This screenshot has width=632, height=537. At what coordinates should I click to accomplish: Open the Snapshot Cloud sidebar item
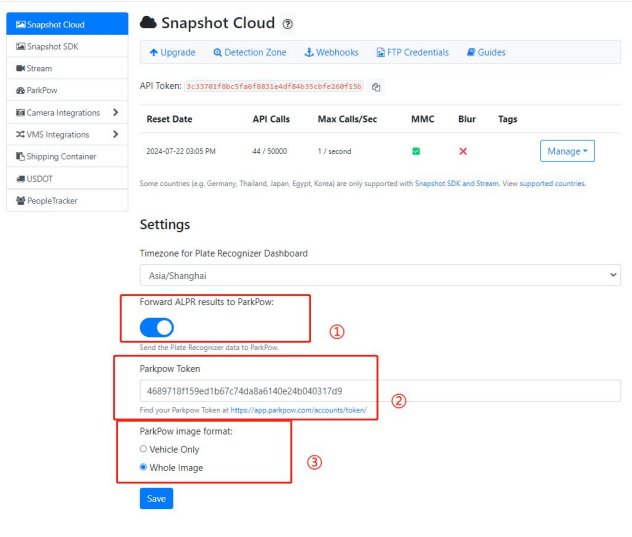click(x=67, y=24)
